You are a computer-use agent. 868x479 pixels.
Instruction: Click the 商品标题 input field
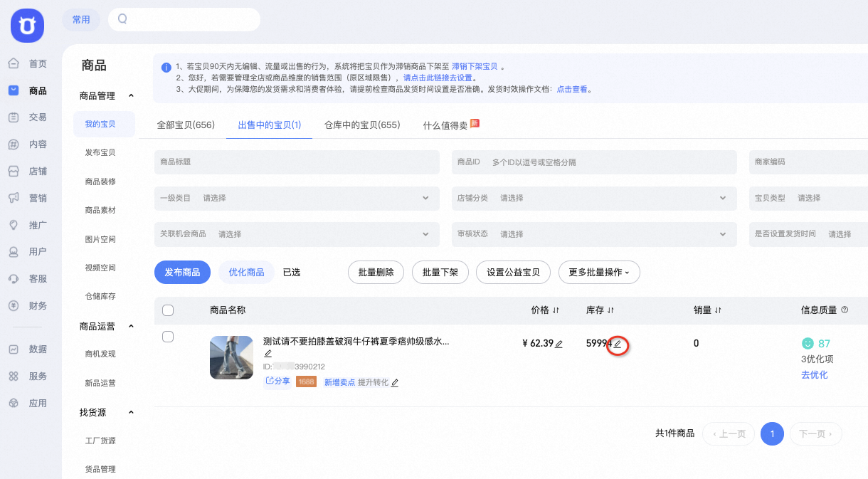297,162
